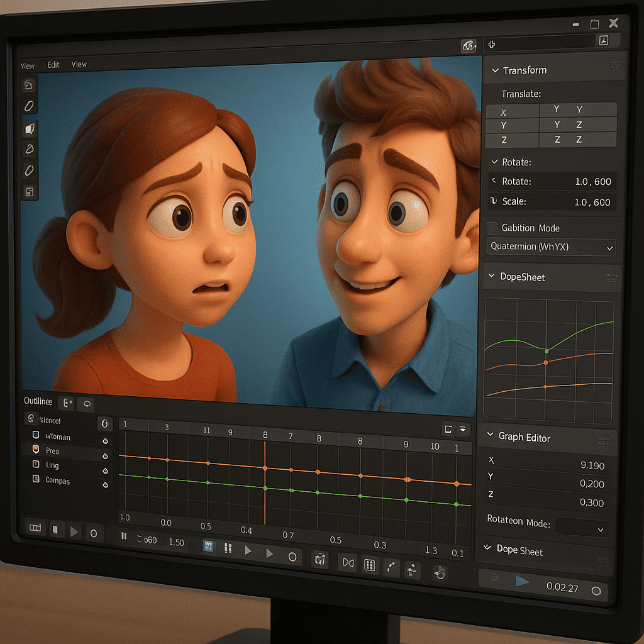Image resolution: width=644 pixels, height=644 pixels.
Task: Click the filmstrip icon at bottom left
Action: 35,528
